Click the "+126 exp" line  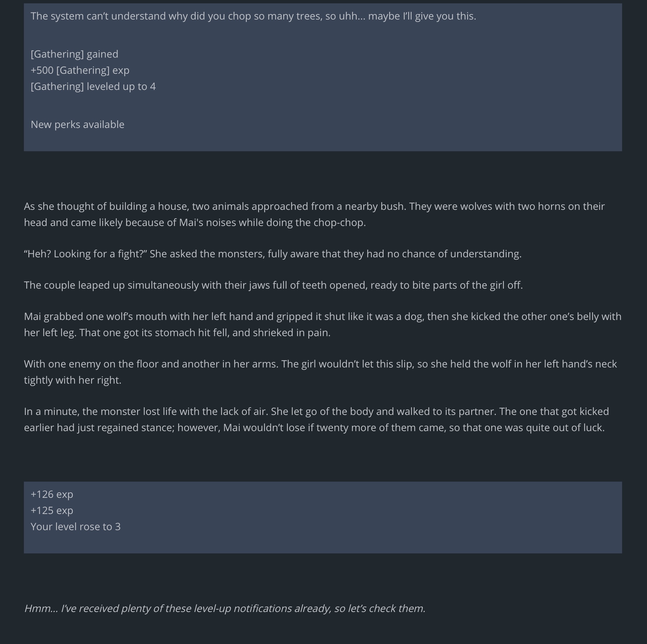(x=52, y=494)
